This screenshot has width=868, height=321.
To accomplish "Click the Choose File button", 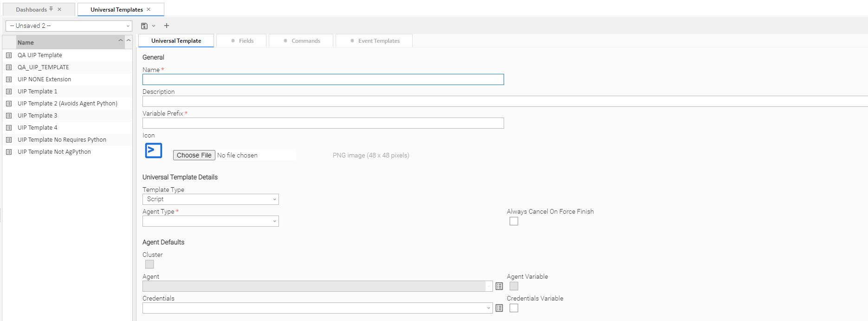I will pos(194,155).
